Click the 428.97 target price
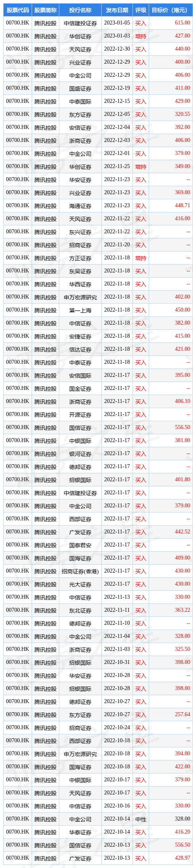Image resolution: width=193 pixels, height=868 pixels. 182,858
